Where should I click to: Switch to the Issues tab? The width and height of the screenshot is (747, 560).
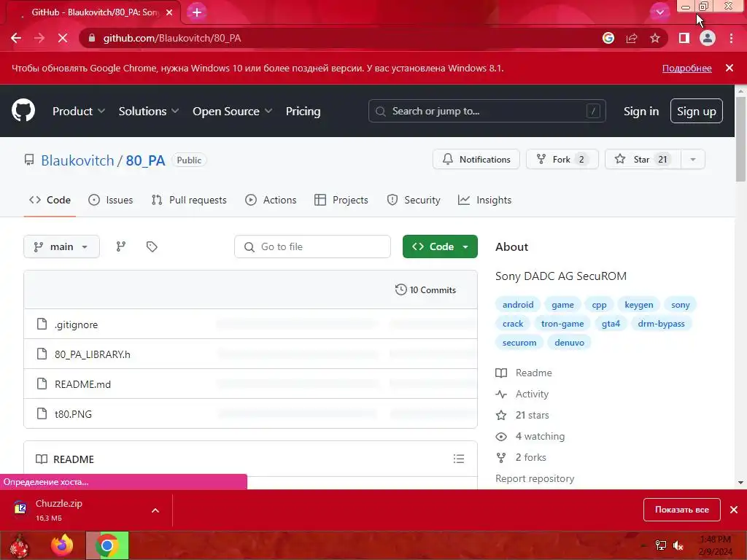111,200
